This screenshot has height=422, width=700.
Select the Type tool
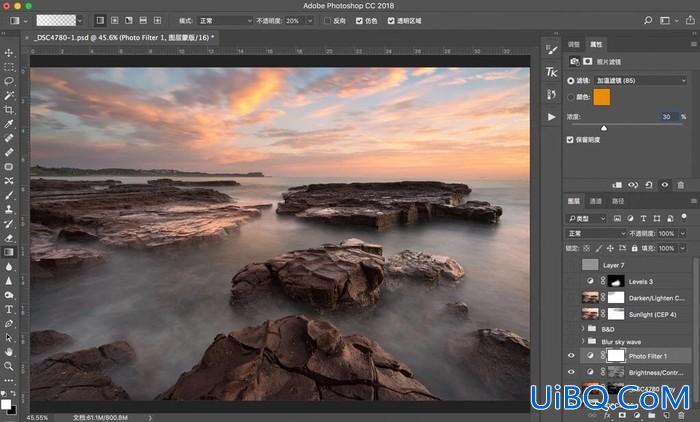8,309
